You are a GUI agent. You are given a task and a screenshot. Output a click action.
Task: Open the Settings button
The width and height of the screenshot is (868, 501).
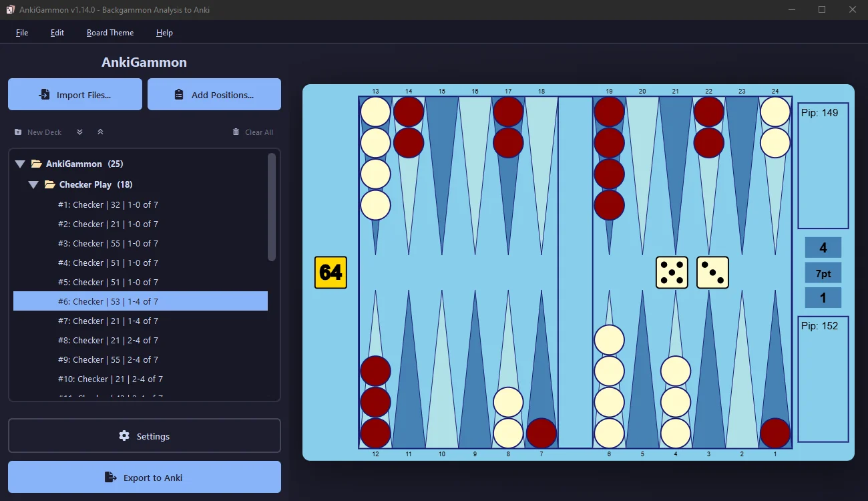[144, 436]
